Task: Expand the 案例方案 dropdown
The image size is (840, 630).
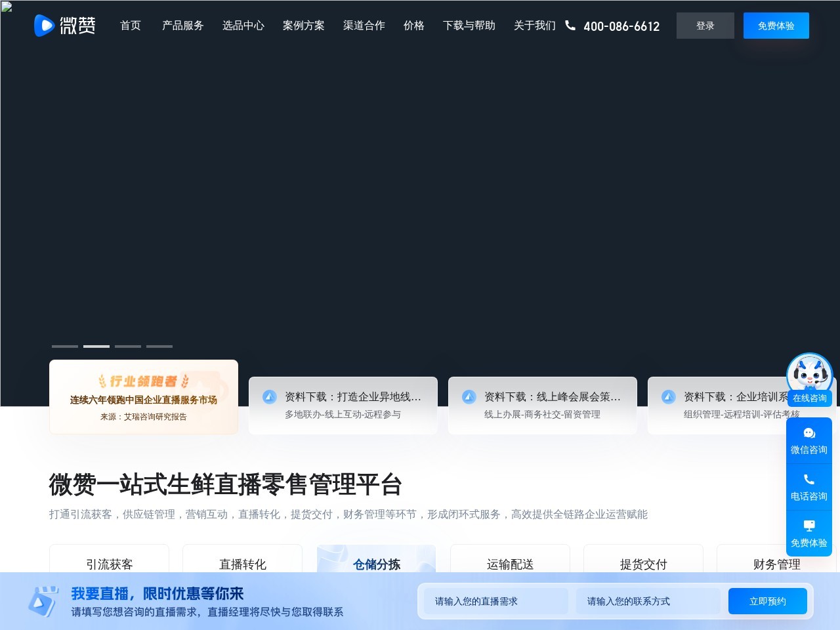Action: pyautogui.click(x=303, y=26)
